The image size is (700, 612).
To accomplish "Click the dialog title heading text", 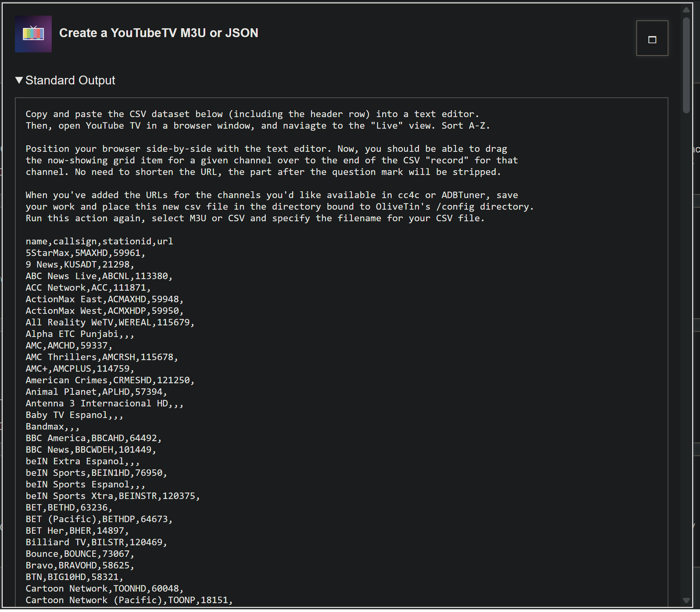I will point(159,33).
